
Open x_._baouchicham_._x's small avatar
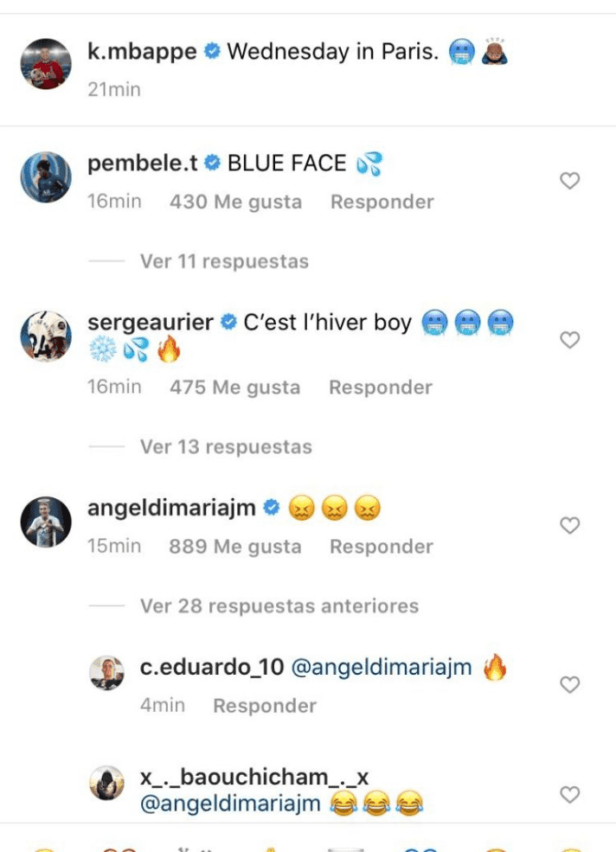[x=107, y=784]
